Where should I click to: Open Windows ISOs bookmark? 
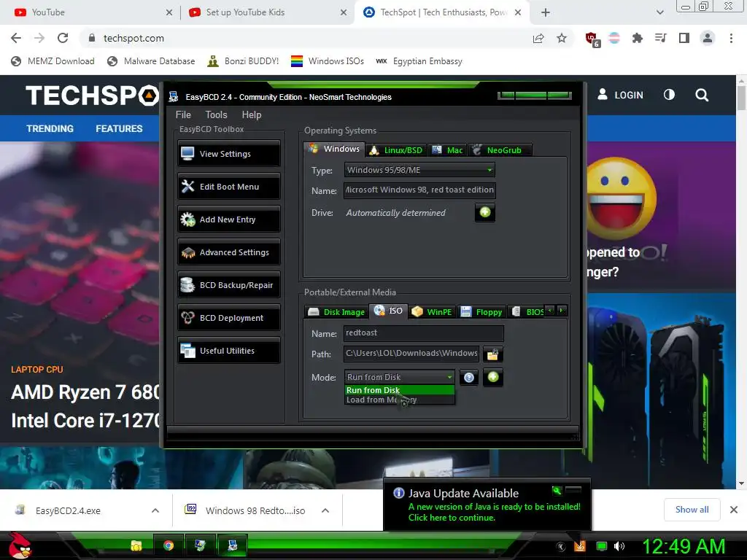pos(328,61)
